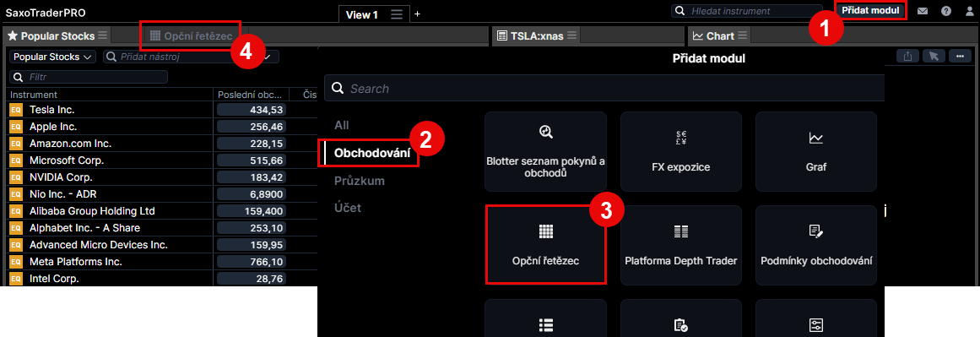Select the chart cursor pointer tool icon
980x337 pixels.
pyautogui.click(x=934, y=57)
